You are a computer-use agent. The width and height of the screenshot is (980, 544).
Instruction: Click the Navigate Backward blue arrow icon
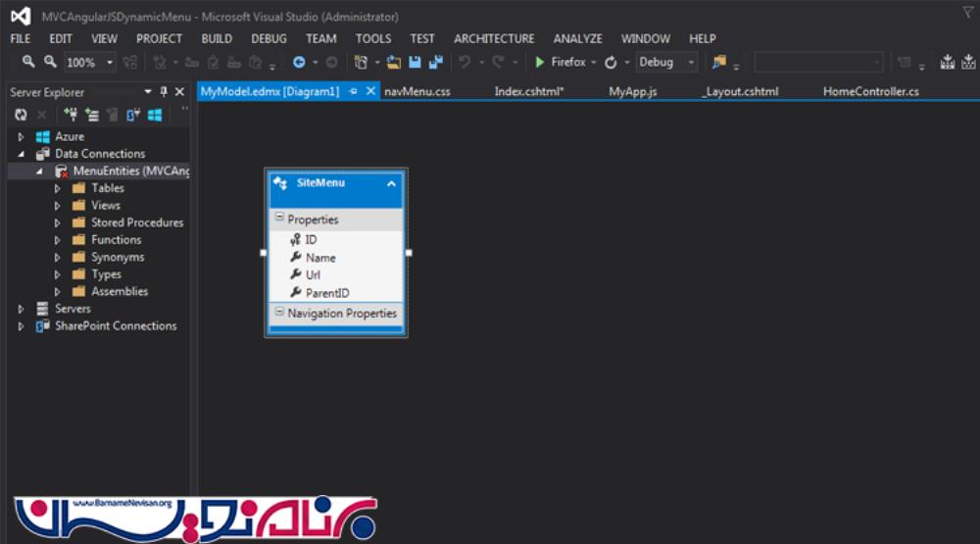[299, 62]
